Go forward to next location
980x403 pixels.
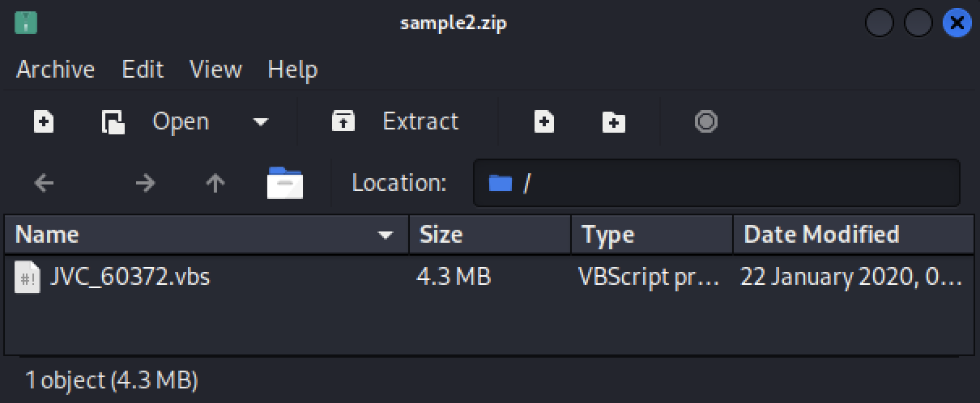[x=145, y=183]
